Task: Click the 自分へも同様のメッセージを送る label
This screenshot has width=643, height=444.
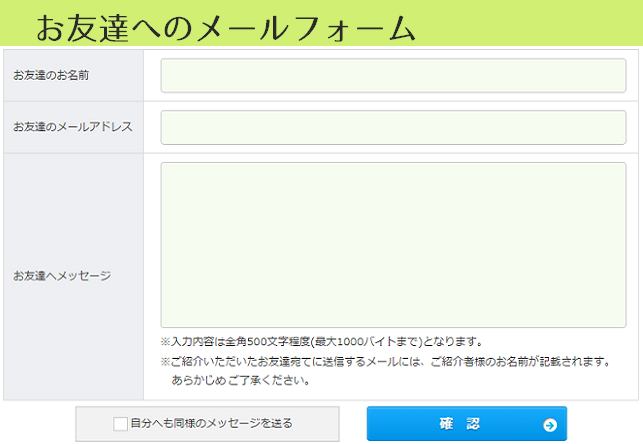Action: pos(211,423)
